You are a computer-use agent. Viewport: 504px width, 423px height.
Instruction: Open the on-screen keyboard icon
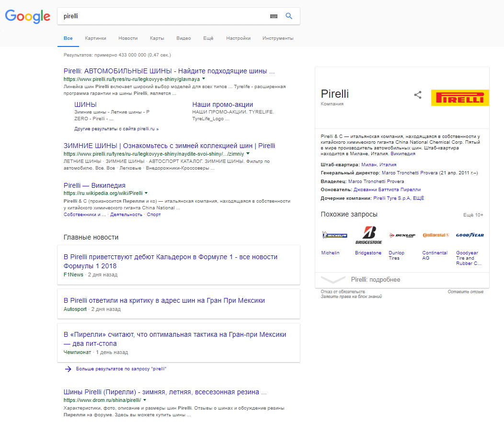click(274, 16)
